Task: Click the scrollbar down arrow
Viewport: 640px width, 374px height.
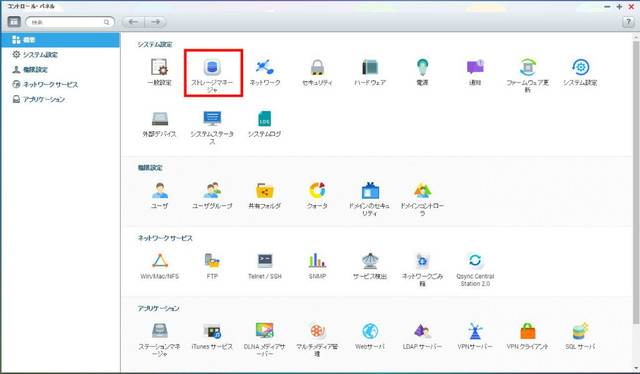Action: click(x=636, y=368)
